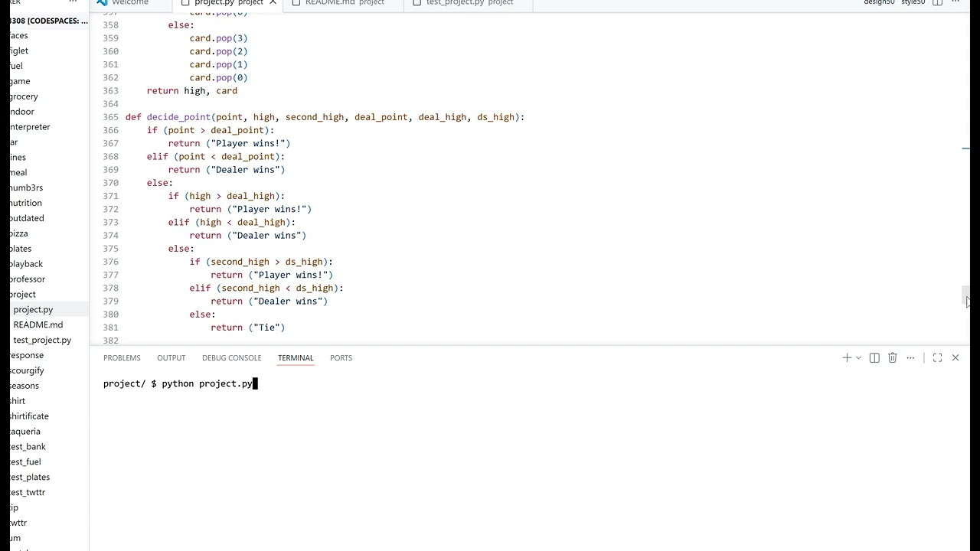Switch to the PROBLEMS panel tab
Image resolution: width=980 pixels, height=551 pixels.
[x=122, y=357]
